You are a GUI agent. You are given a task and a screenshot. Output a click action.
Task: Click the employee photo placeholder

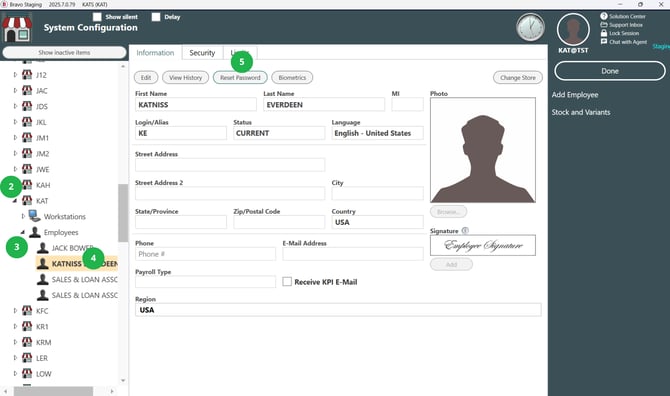point(483,150)
